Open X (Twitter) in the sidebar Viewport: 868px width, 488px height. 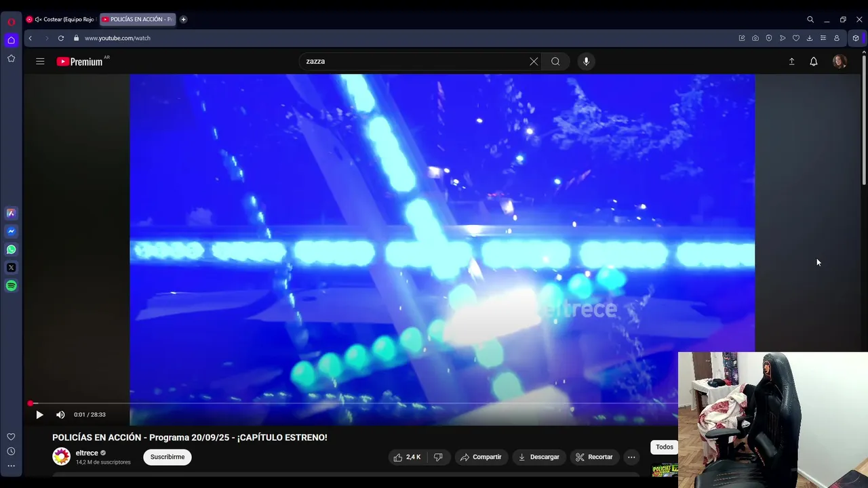pos(11,268)
